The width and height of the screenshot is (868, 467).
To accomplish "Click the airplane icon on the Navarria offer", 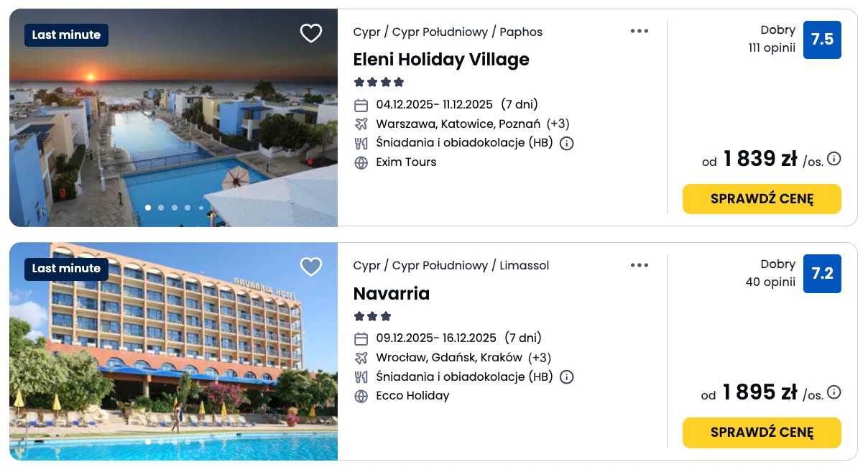I will click(361, 357).
